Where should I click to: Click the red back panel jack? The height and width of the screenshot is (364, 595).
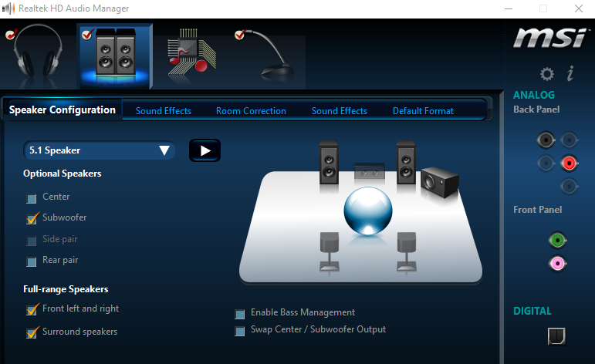point(569,163)
